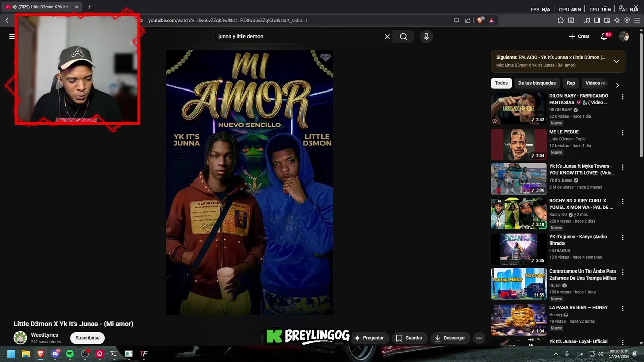The width and height of the screenshot is (644, 362).
Task: Open Spotify from the taskbar
Action: 70,354
